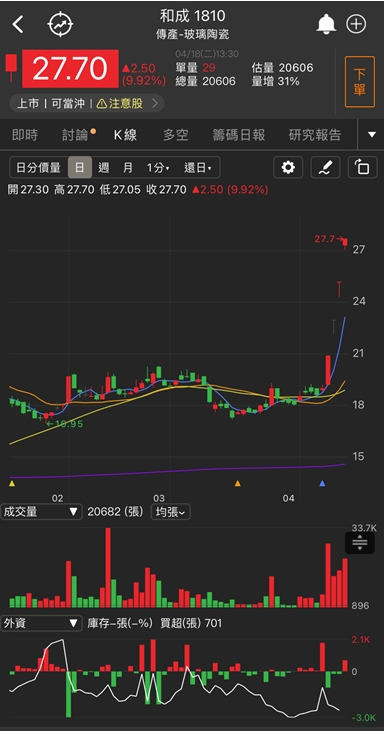Tap the 庫存-張(-%) label
This screenshot has width=384, height=731.
point(120,623)
